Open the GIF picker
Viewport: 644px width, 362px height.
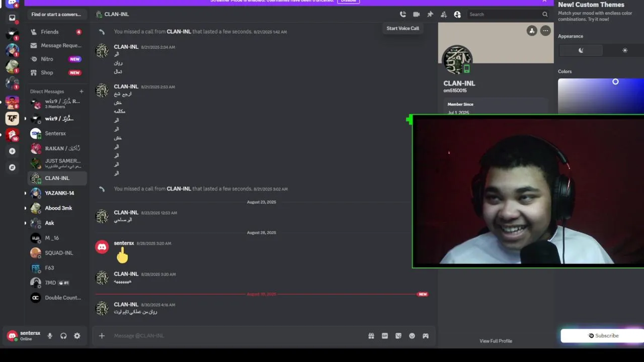click(x=384, y=336)
